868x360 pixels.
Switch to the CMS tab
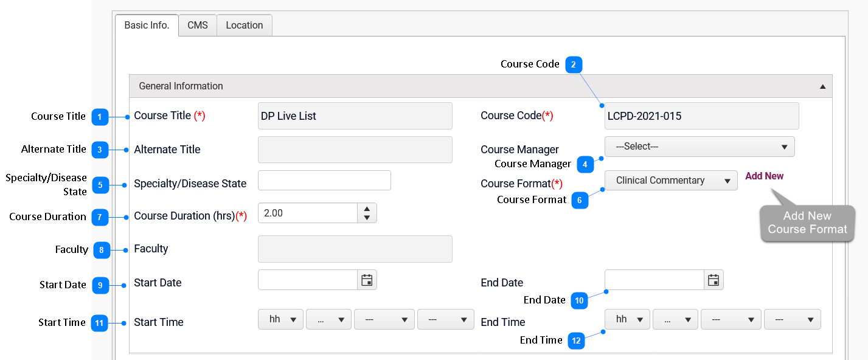198,26
